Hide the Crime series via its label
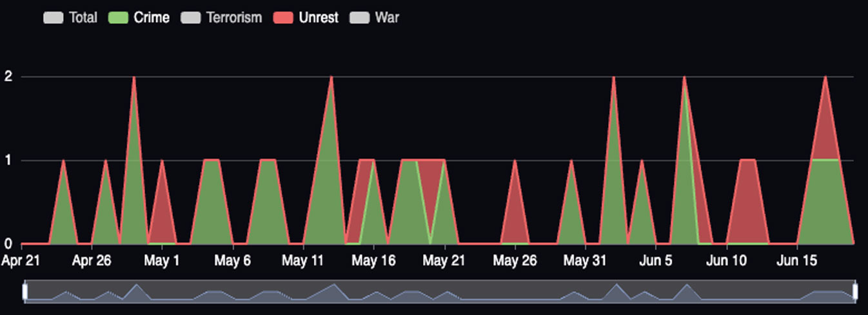 (152, 18)
